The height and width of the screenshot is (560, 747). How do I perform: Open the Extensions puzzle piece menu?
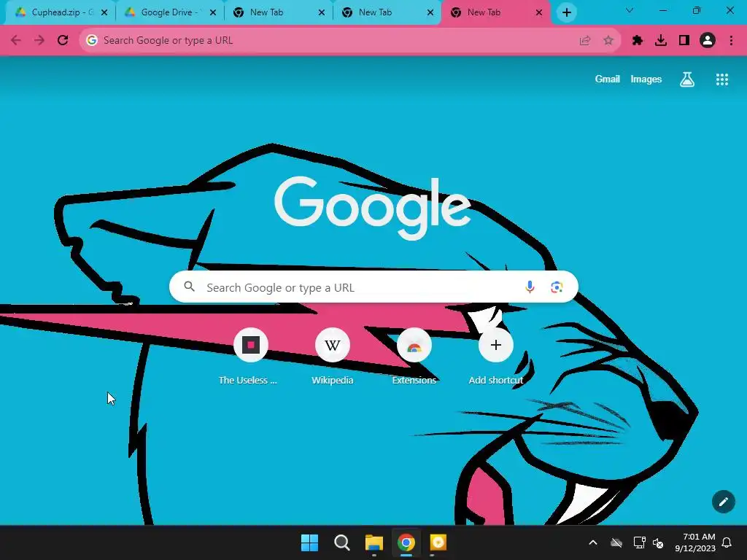click(638, 41)
